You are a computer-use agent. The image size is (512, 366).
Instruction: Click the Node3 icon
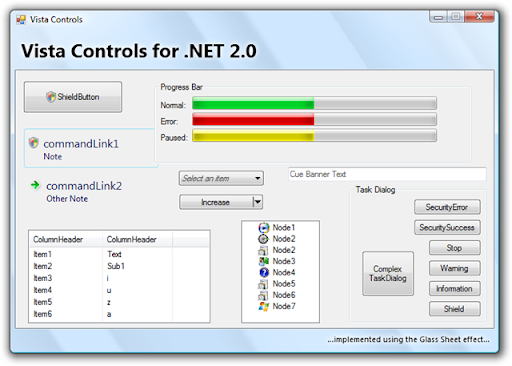click(x=264, y=261)
